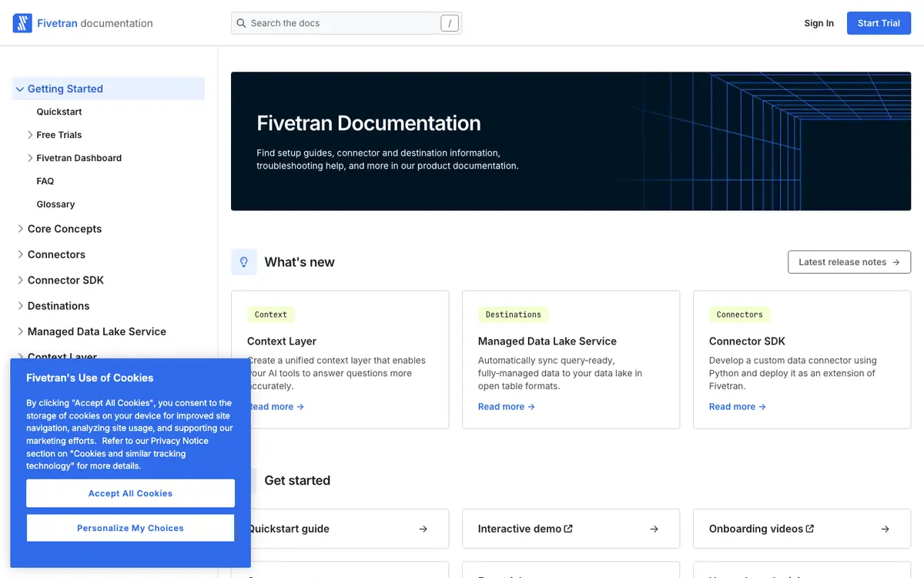924x578 pixels.
Task: Click the arrow on Interactive demo card
Action: coord(654,529)
